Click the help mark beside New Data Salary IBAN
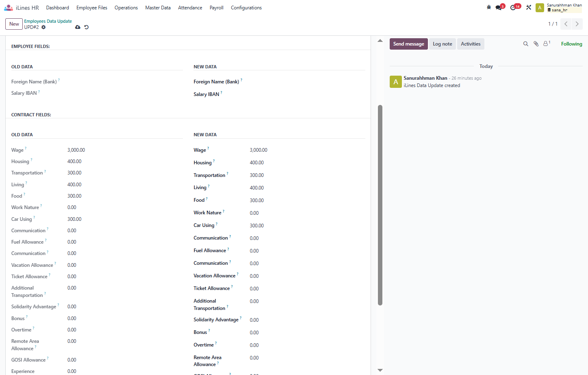 pyautogui.click(x=221, y=93)
